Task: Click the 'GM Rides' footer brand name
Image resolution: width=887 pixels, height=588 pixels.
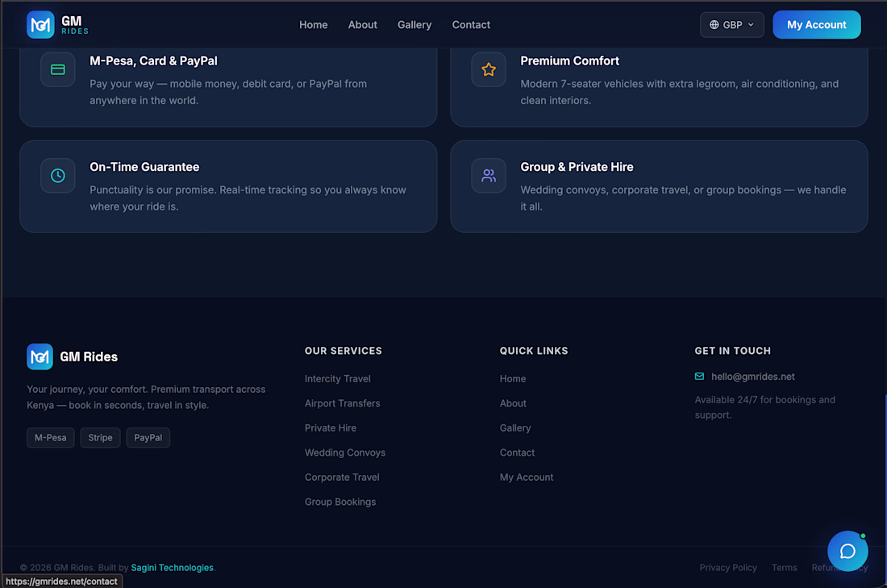Action: (x=89, y=357)
